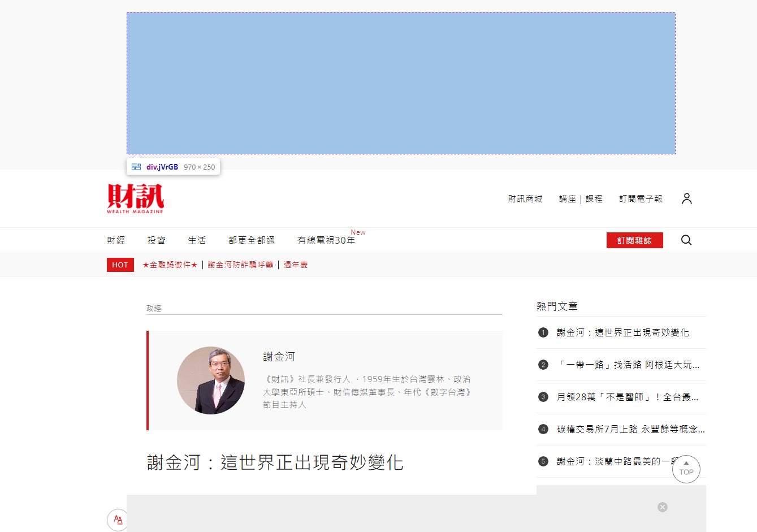Viewport: 757px width, 532px height.
Task: Click the element badge icon in the div.jVrGB tooltip
Action: 136,166
